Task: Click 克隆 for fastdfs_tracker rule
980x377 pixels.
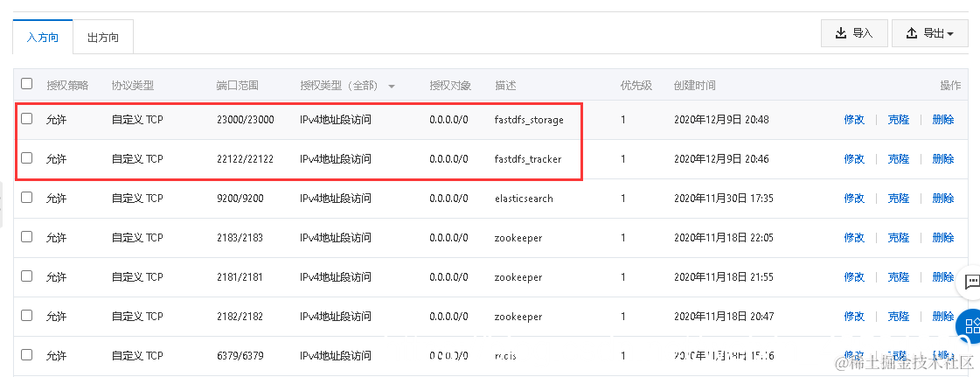Action: coord(899,159)
